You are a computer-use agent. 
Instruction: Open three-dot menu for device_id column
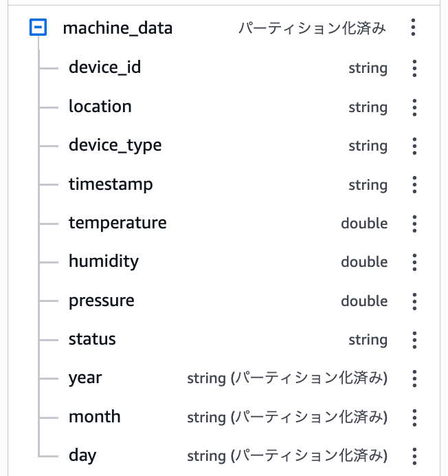[x=414, y=68]
